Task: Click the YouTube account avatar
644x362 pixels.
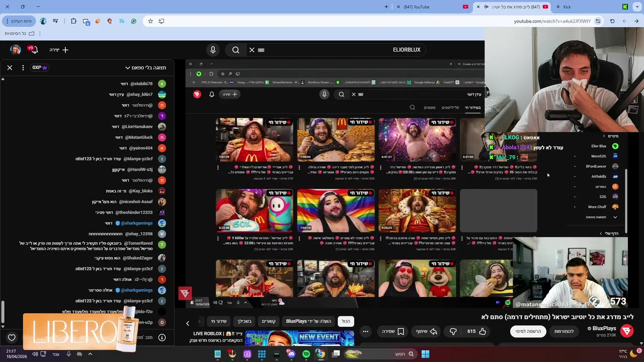Action: tap(16, 50)
